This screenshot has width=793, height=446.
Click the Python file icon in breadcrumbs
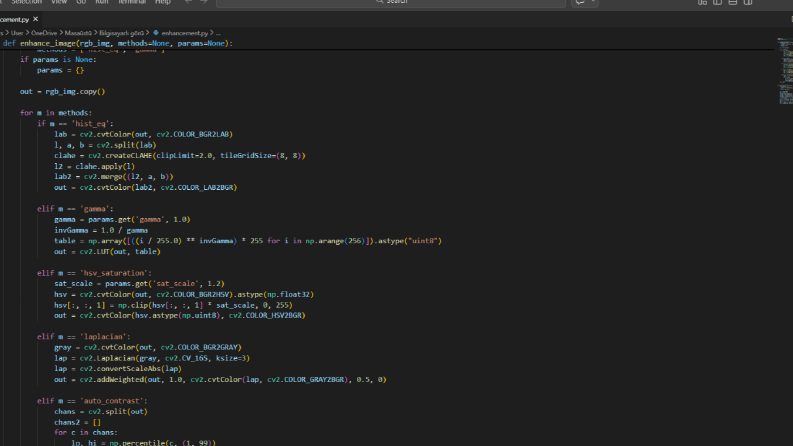(x=156, y=33)
